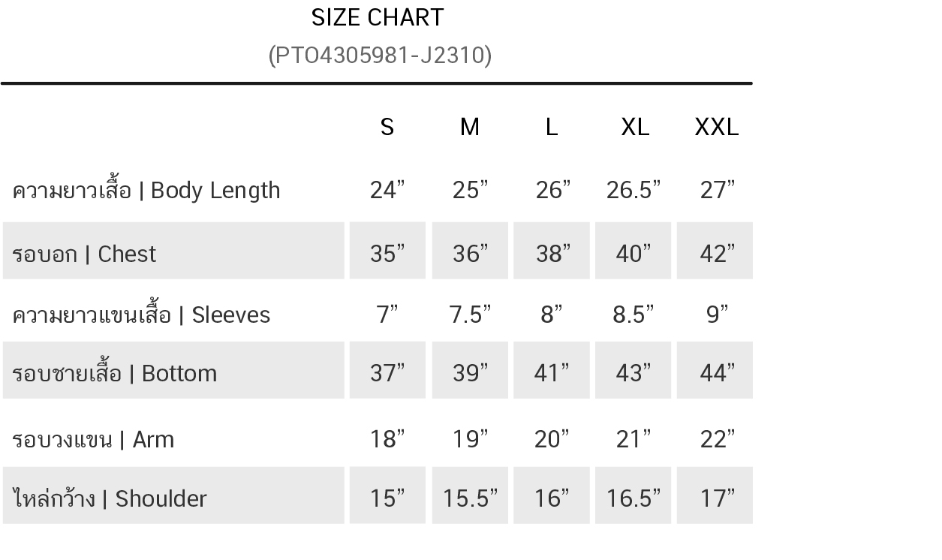Click the 22" Arm size XXL cell

716,439
